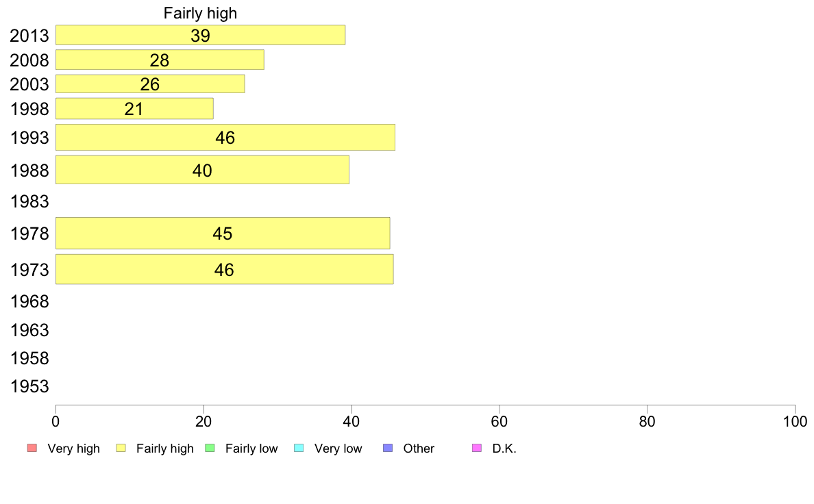Image resolution: width=814 pixels, height=504 pixels.
Task: Click the Very low legend text
Action: click(338, 449)
